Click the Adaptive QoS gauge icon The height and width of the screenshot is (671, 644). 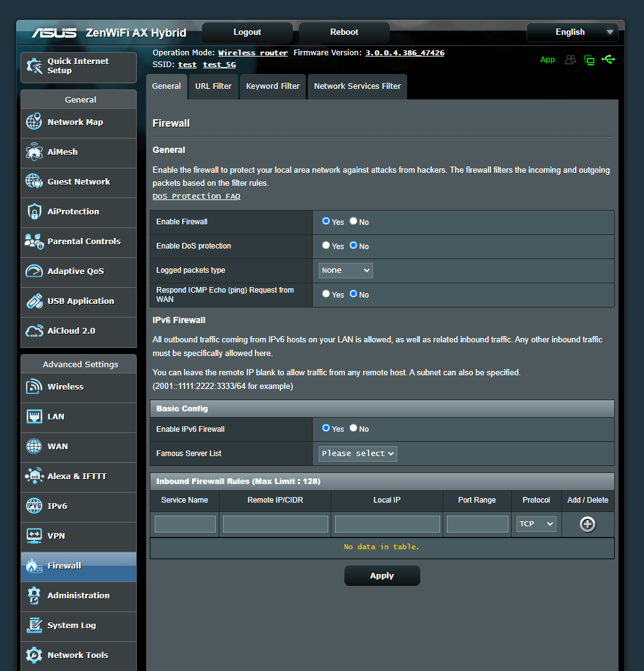pos(34,272)
